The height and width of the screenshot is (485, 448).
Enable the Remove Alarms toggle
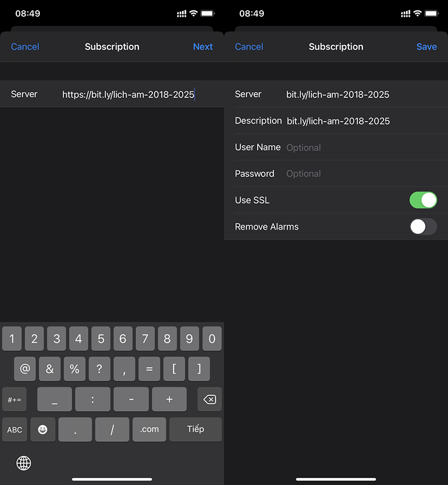423,227
